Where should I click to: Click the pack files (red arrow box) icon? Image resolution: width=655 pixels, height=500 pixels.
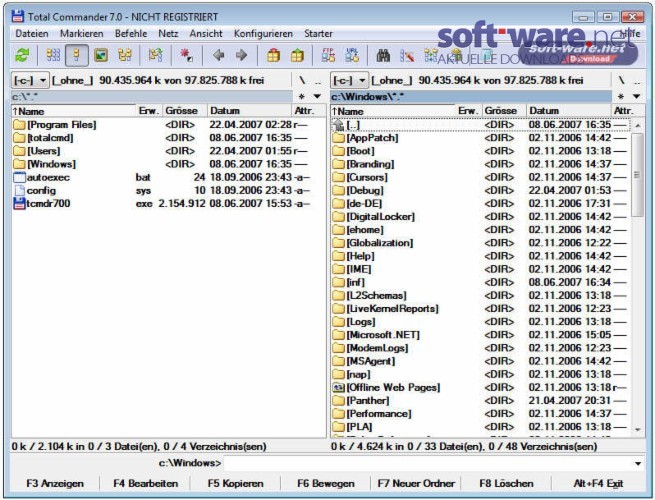click(x=273, y=55)
